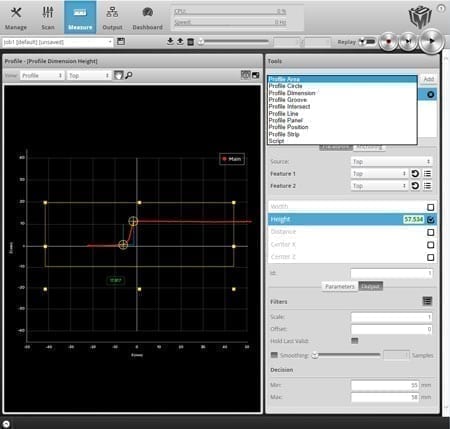Disable the Height measurement checkbox
This screenshot has width=450, height=429.
coord(430,219)
